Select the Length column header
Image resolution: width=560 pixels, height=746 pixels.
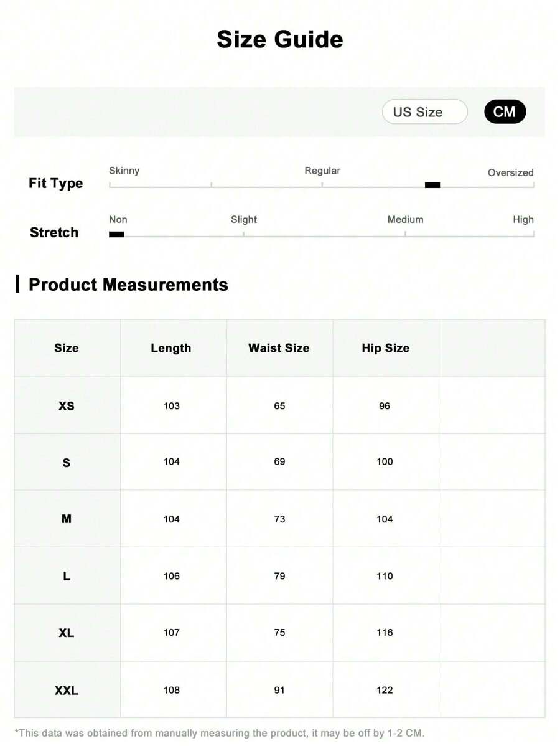click(x=171, y=348)
